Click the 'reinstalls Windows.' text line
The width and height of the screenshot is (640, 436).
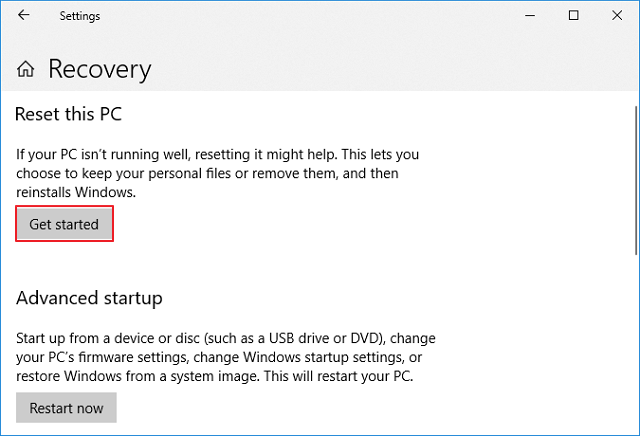click(x=76, y=192)
